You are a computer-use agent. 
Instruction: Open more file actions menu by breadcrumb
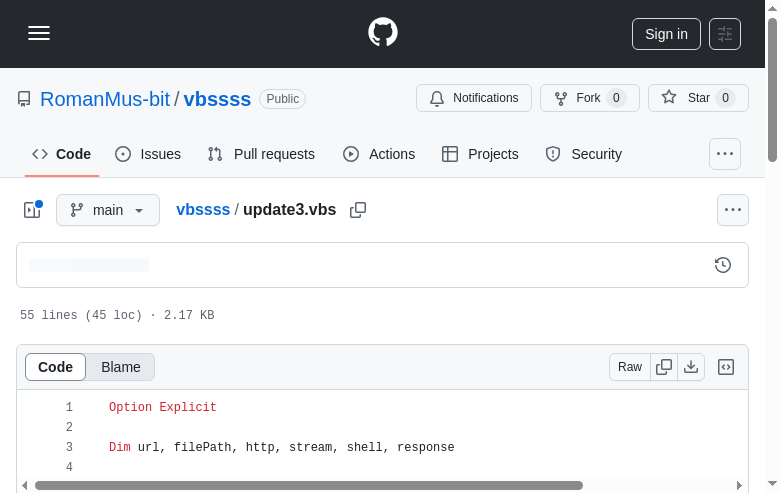(x=733, y=210)
